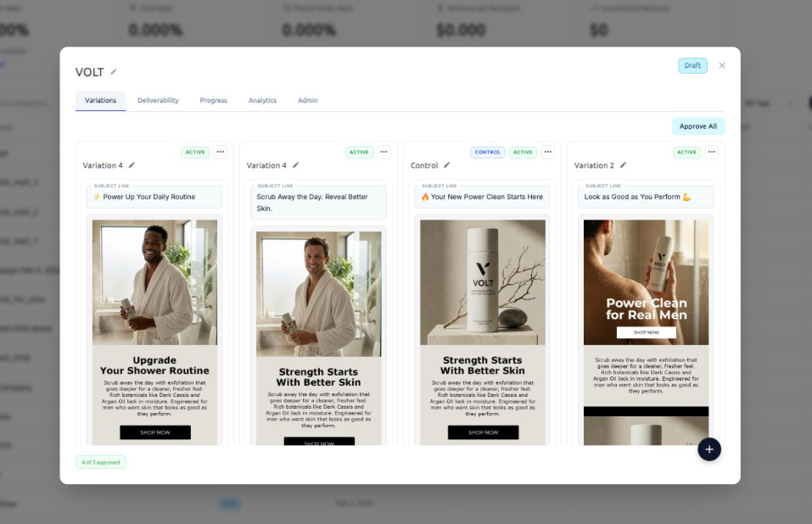Click the lightning bolt emoji in the subject line
This screenshot has width=812, height=524.
[97, 197]
